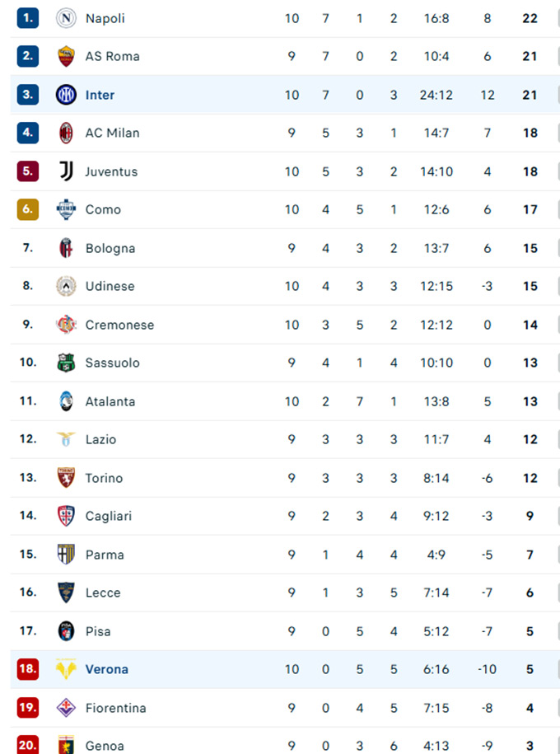Click the red rank 19 relegation badge
560x754 pixels.
[x=28, y=708]
